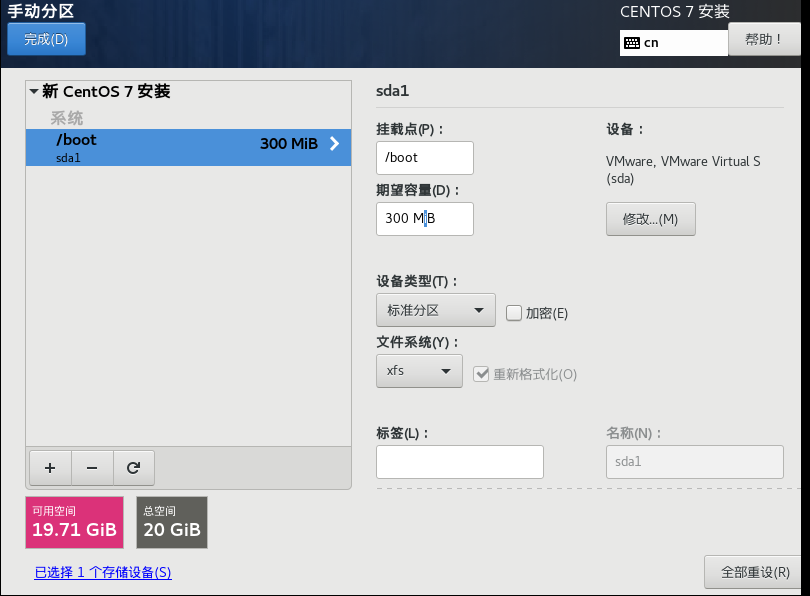The width and height of the screenshot is (810, 596).
Task: Click the VMware, VMware Virtual S (sda) text
Action: (683, 170)
